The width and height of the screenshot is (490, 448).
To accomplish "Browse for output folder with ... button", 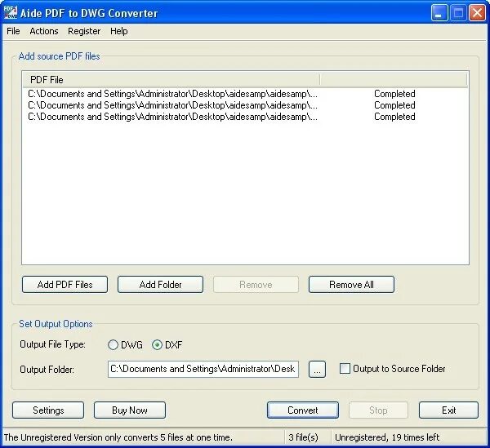I will [317, 370].
